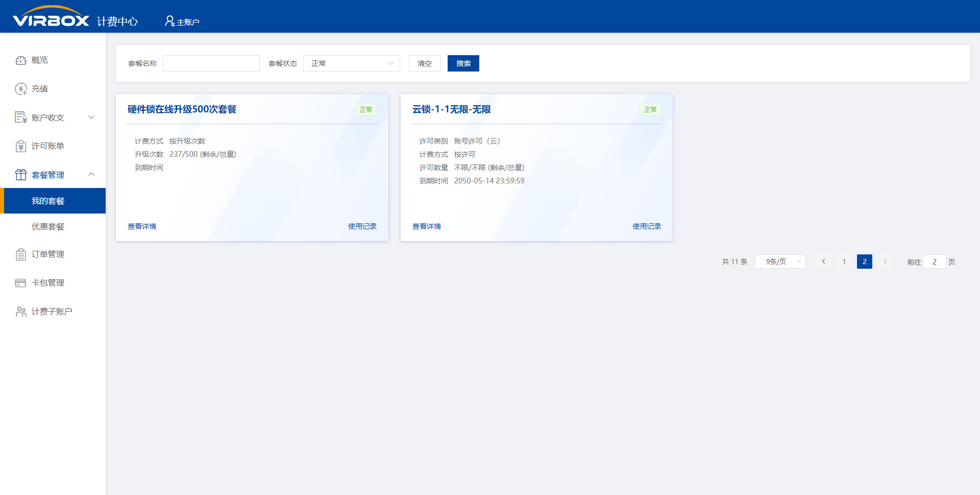View details of 硬件锁在线升级500次套餐
This screenshot has height=495, width=980.
142,226
